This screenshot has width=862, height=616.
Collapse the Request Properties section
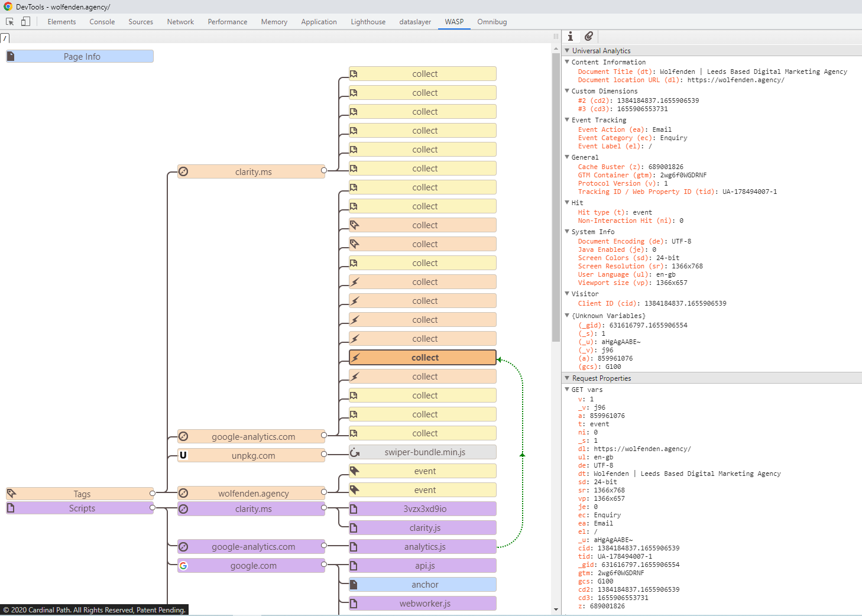(x=567, y=378)
